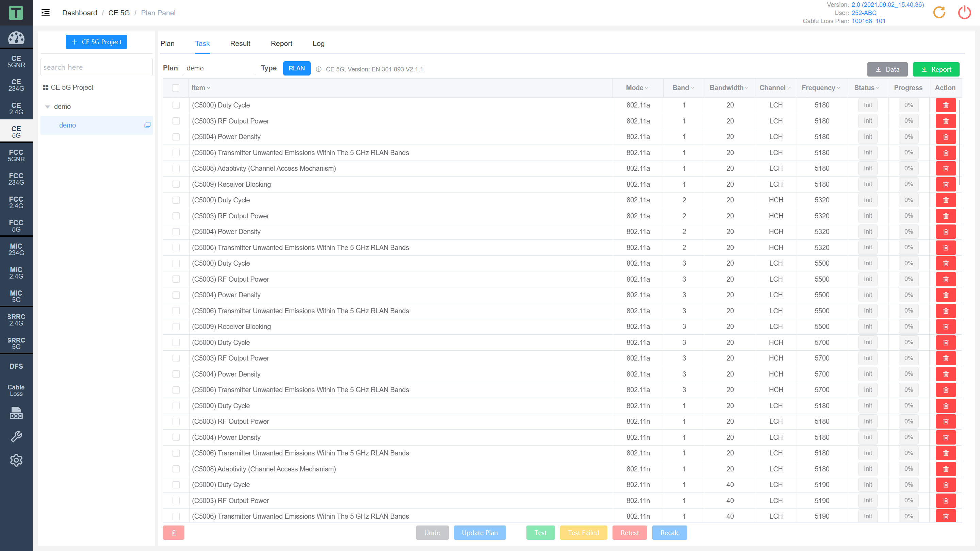Click the red power logout icon
This screenshot has width=980, height=551.
[964, 13]
